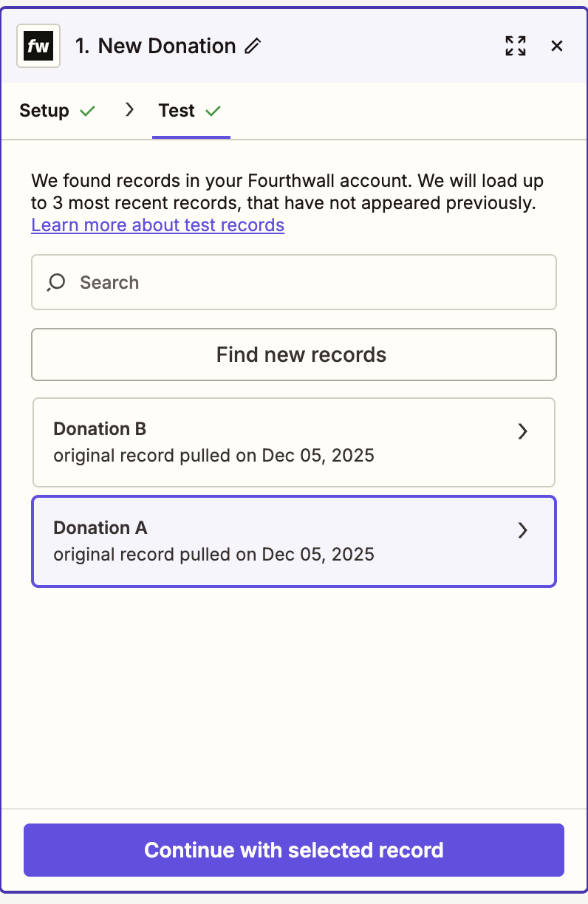
Task: Expand Donation B details chevron
Action: 523,431
